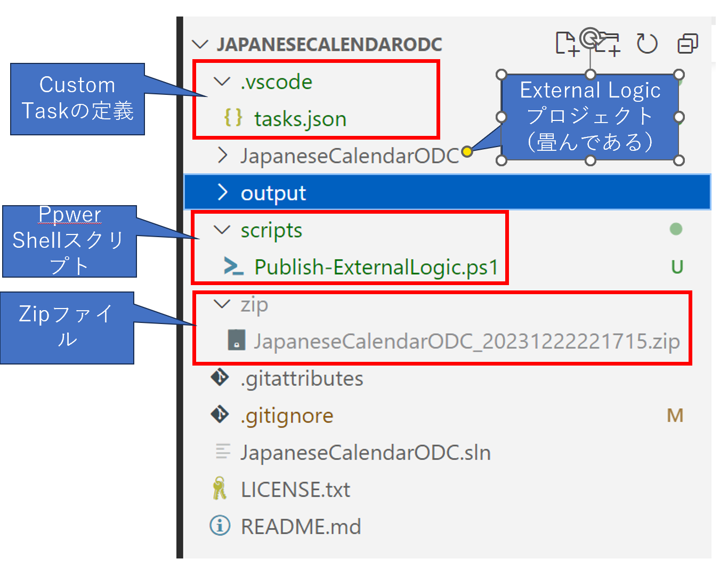Select the JapaneseCalendarODC folder name

click(350, 156)
